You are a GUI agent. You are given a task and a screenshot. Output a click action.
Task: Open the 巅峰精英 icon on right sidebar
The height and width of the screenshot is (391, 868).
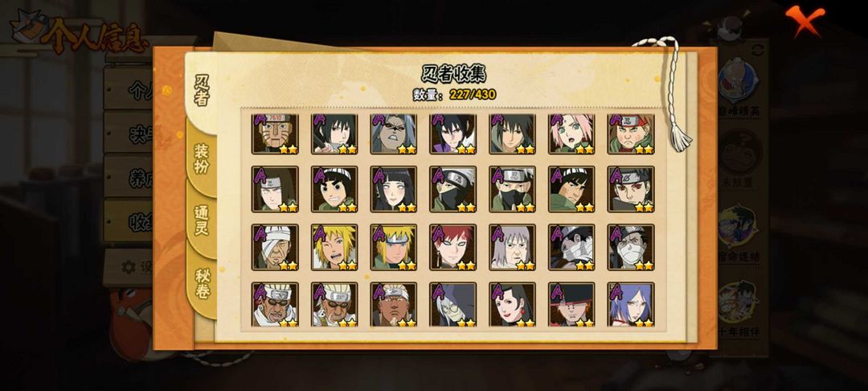[739, 87]
